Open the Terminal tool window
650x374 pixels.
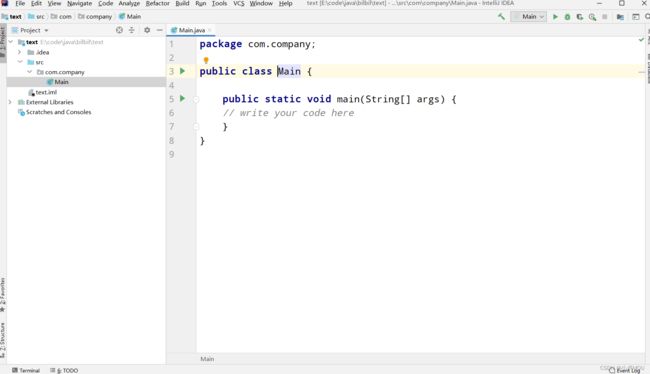pyautogui.click(x=26, y=370)
